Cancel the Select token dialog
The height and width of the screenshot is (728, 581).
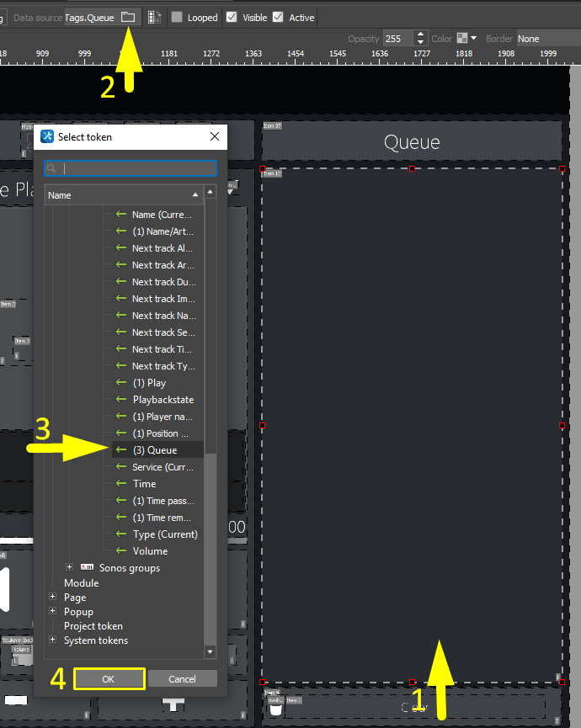[x=183, y=679]
